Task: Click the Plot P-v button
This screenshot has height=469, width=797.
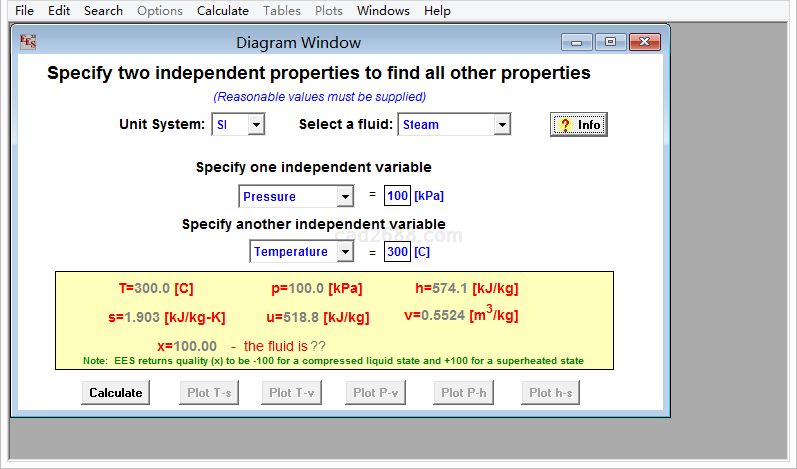Action: coord(376,393)
